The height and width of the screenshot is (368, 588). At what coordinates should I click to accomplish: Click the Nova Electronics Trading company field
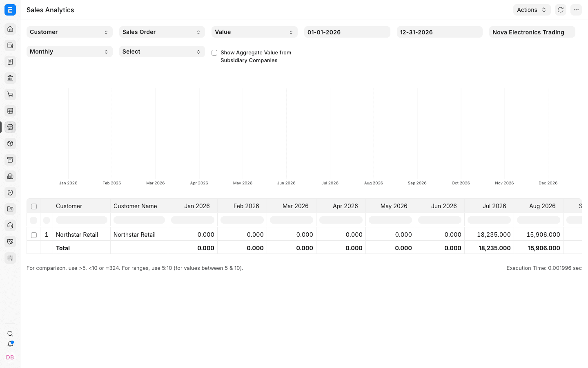tap(532, 32)
